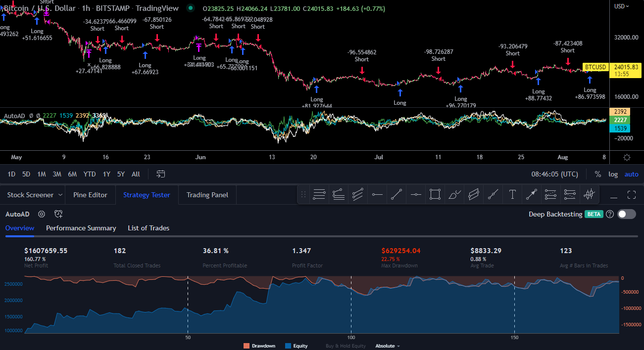Select the Text tool (T icon)
This screenshot has height=350, width=644.
[512, 195]
